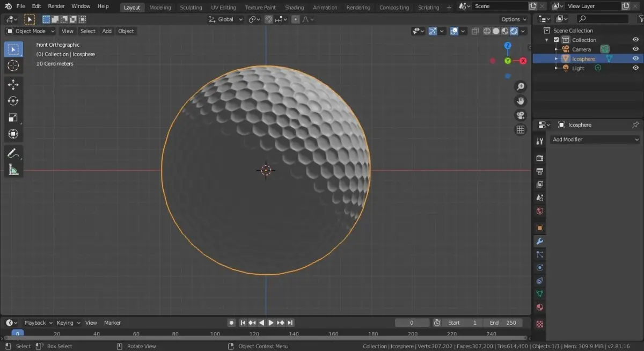
Task: Open Add Modifier dropdown
Action: (595, 140)
